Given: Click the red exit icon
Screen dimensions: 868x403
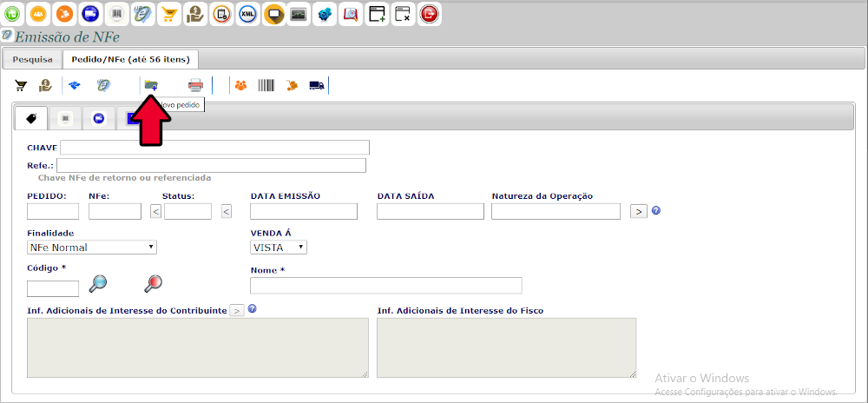Looking at the screenshot, I should point(429,14).
